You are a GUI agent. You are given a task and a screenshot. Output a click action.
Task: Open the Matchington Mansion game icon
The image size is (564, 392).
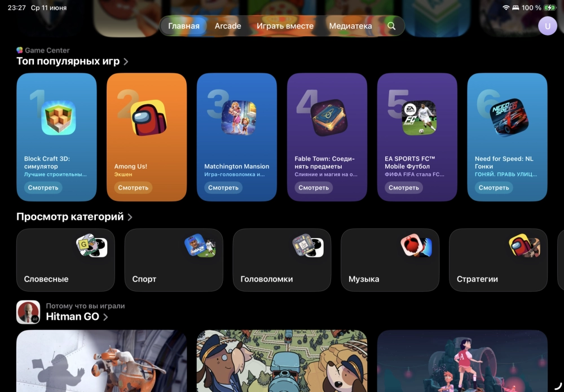[x=239, y=118]
